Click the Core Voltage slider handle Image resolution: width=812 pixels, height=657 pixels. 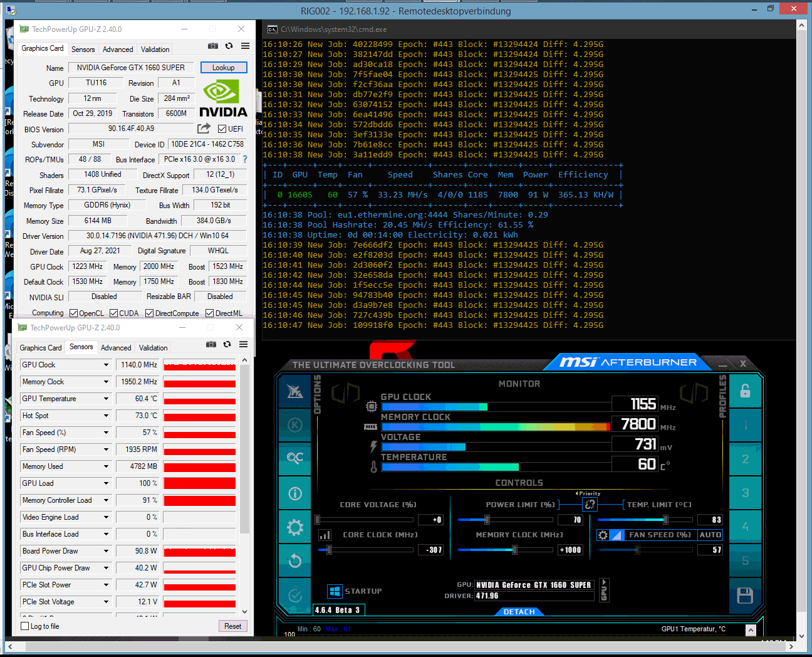(x=318, y=520)
